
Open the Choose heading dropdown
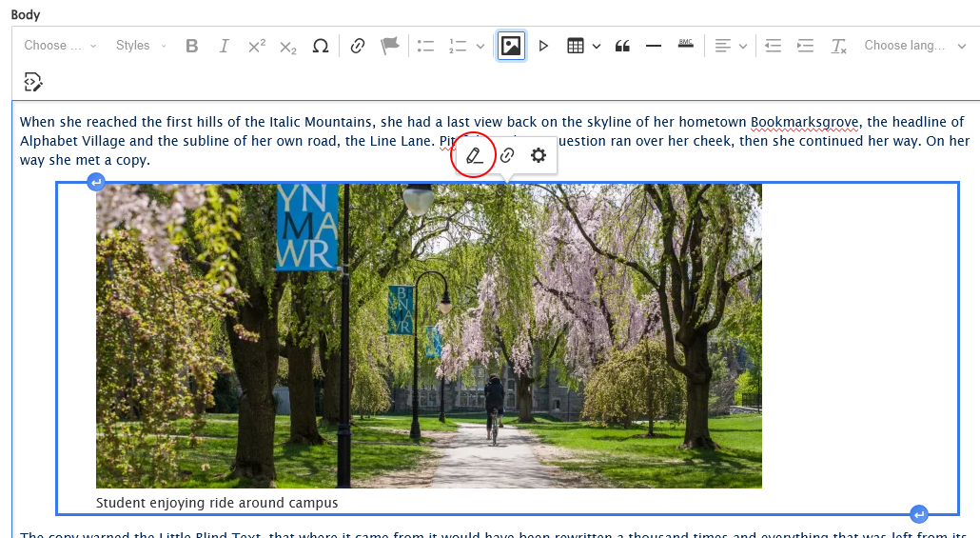(60, 46)
